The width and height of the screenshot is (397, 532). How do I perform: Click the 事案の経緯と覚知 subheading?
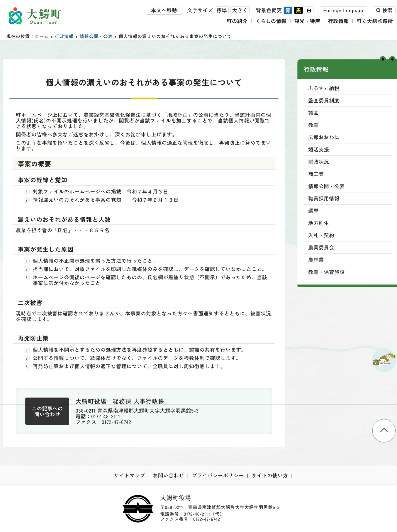click(x=42, y=180)
